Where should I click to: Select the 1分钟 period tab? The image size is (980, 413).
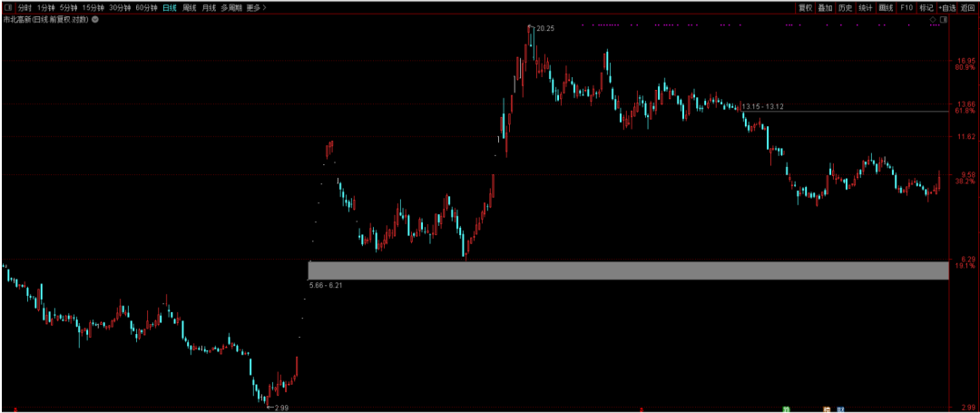click(x=45, y=8)
